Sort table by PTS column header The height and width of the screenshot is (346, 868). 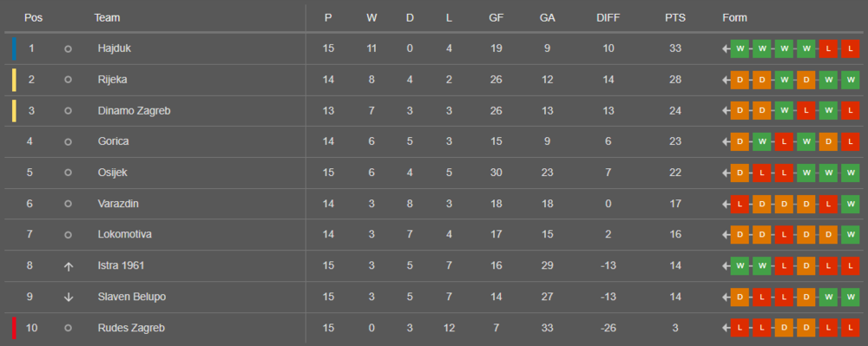pos(674,17)
